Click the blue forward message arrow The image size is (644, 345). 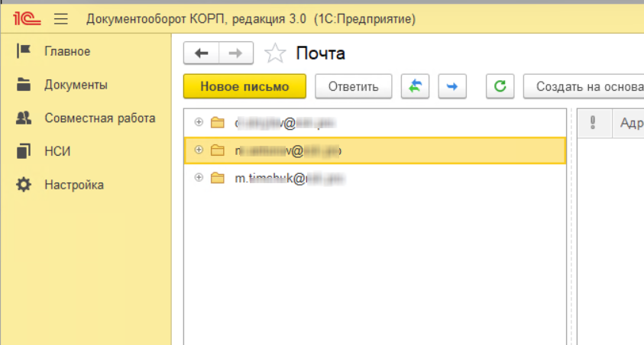451,86
